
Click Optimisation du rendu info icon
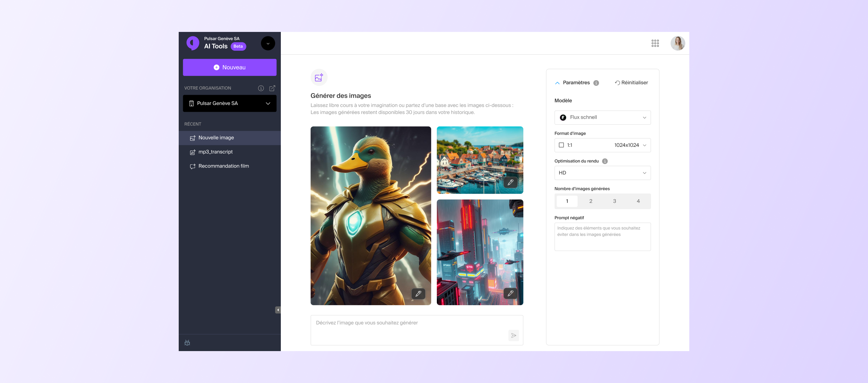click(x=605, y=161)
